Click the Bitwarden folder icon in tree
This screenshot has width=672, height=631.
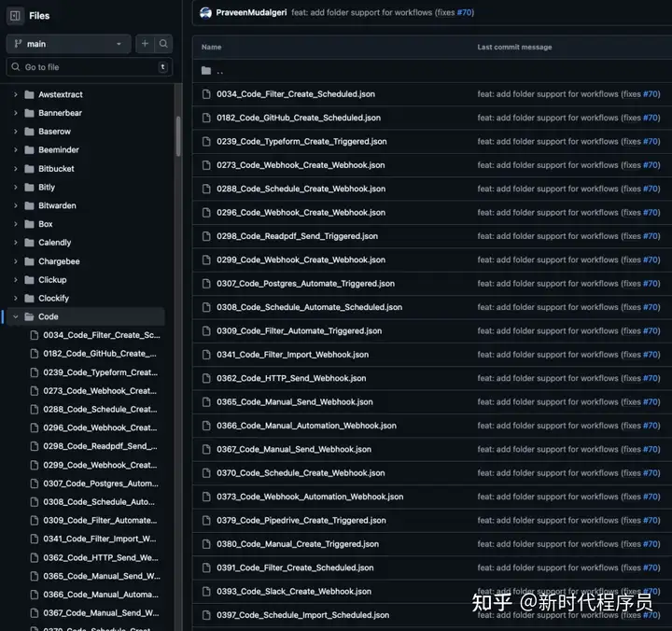29,205
